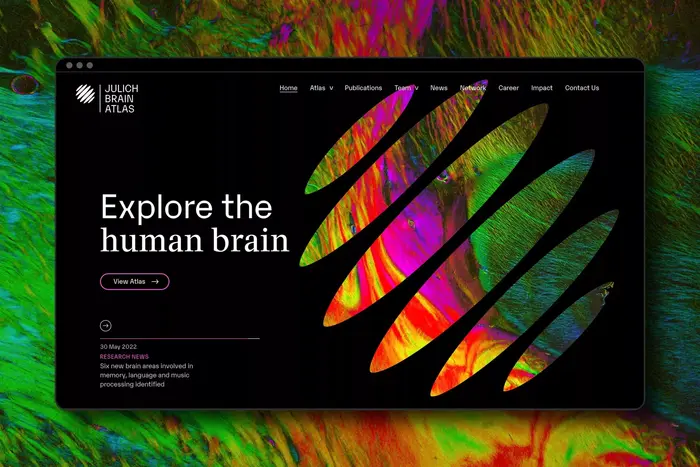The height and width of the screenshot is (467, 700).
Task: Go to Publications page
Action: point(363,88)
